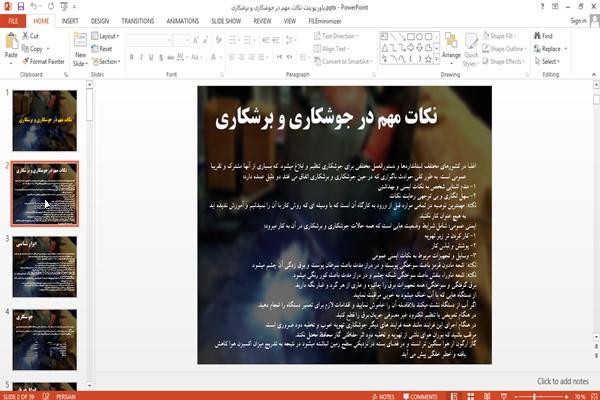Open the TRANSITIONS tab

pyautogui.click(x=138, y=21)
